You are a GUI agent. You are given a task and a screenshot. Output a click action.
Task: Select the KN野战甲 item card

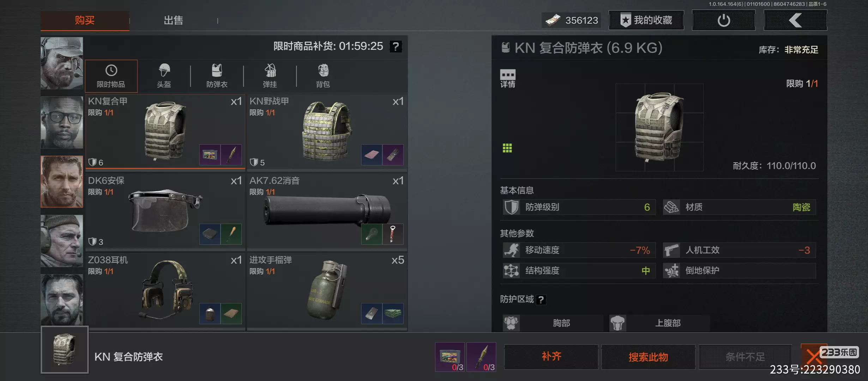point(327,132)
